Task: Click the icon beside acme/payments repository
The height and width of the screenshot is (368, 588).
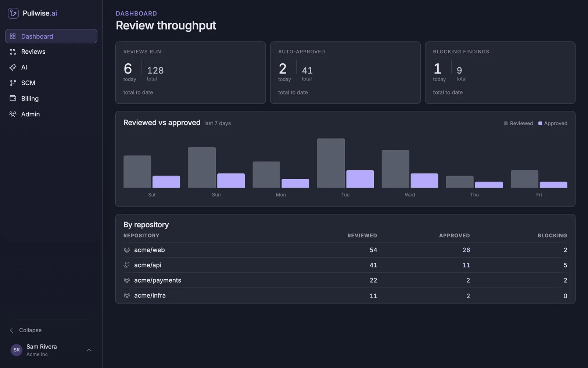Action: [127, 280]
